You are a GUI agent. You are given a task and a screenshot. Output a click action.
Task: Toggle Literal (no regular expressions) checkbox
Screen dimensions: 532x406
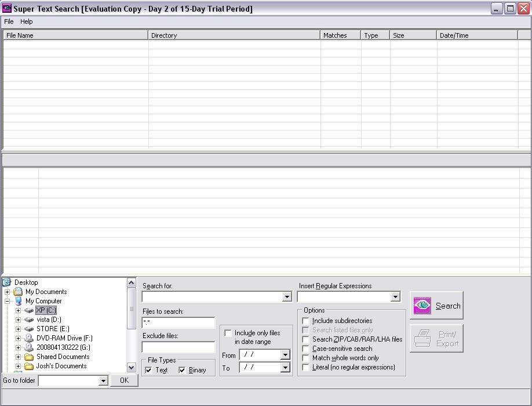click(305, 367)
